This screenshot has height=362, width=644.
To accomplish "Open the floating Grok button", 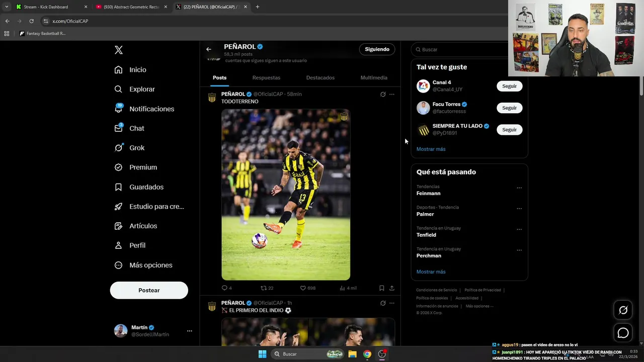I will [x=623, y=310].
